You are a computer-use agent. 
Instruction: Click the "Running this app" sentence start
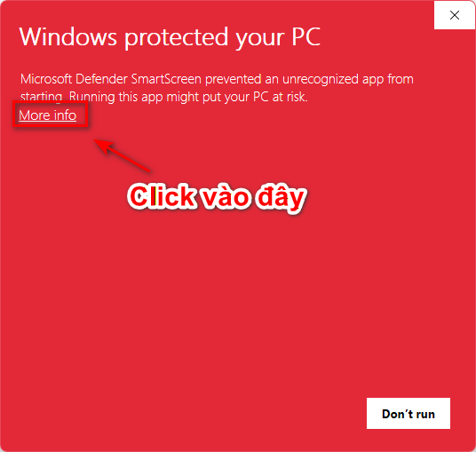pyautogui.click(x=116, y=98)
